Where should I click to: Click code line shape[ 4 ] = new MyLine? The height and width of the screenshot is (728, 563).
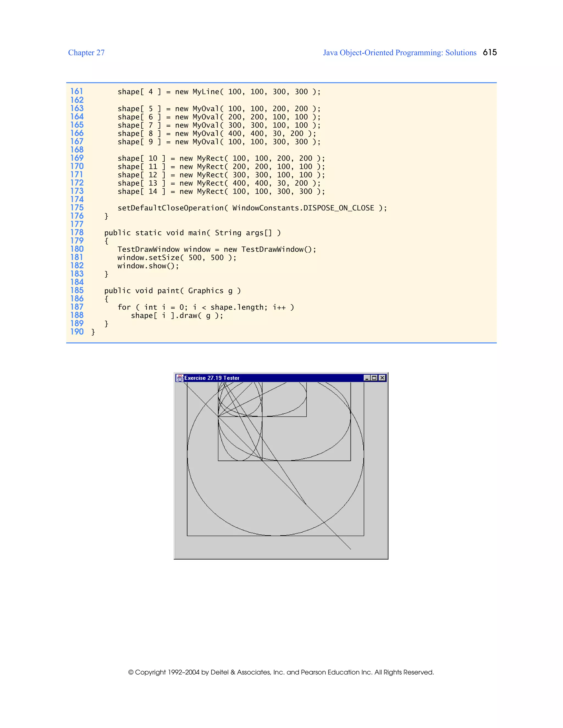coord(219,92)
